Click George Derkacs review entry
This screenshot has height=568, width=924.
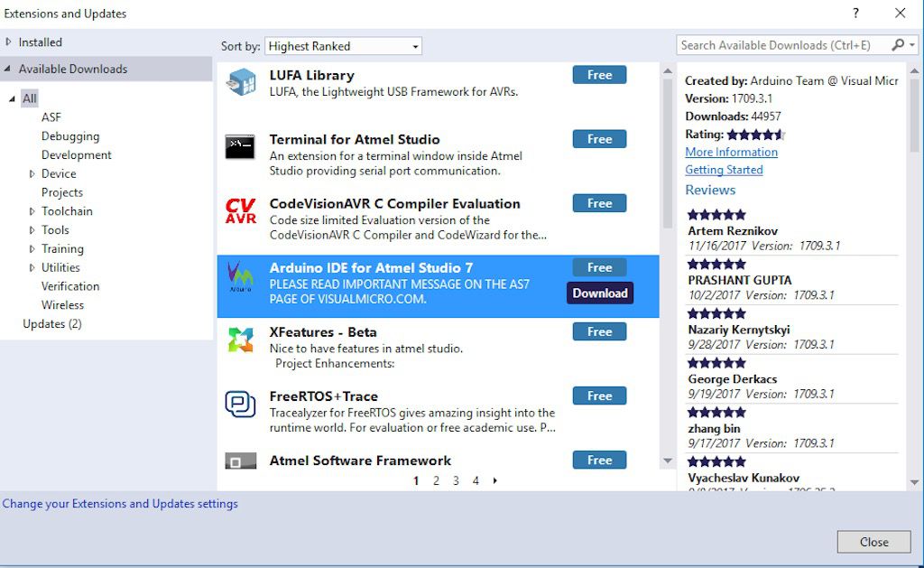pyautogui.click(x=792, y=379)
